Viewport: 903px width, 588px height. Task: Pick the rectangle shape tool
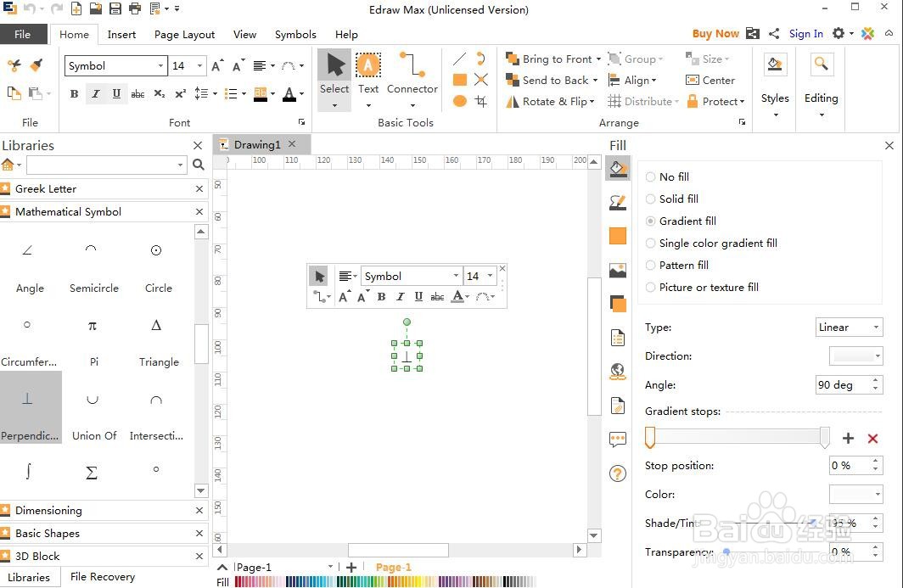click(460, 80)
